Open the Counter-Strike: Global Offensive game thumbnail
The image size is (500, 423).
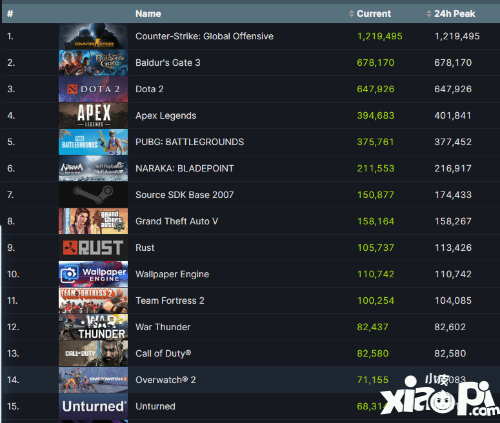pyautogui.click(x=93, y=36)
